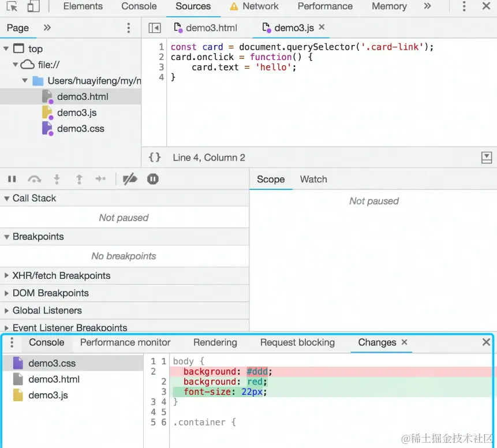Click .container line in Changes diff

204,423
